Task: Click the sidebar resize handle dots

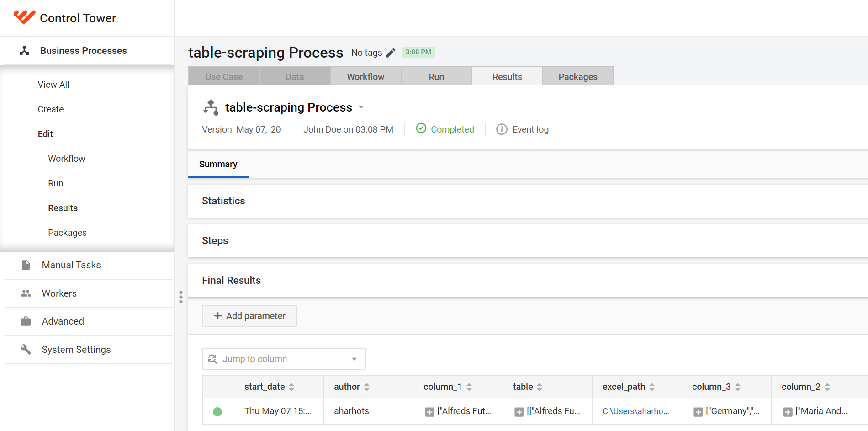Action: point(181,297)
